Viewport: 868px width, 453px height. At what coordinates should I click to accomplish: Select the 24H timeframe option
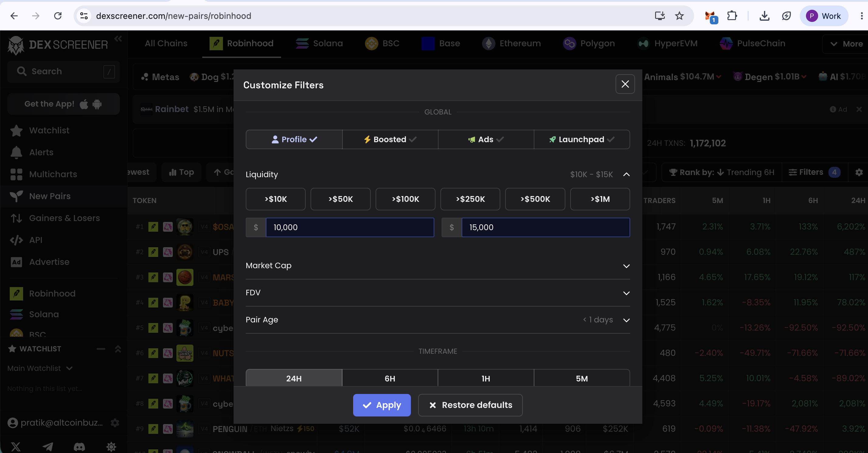294,378
